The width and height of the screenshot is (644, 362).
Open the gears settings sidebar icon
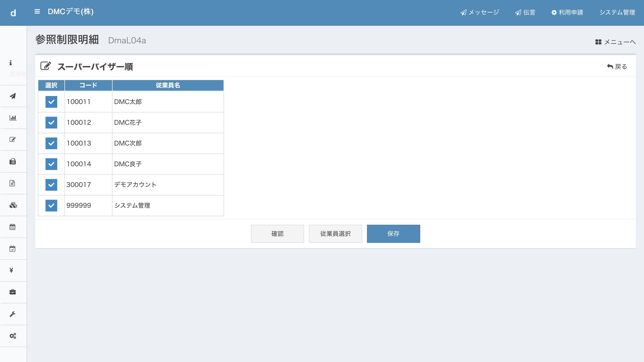(13, 336)
